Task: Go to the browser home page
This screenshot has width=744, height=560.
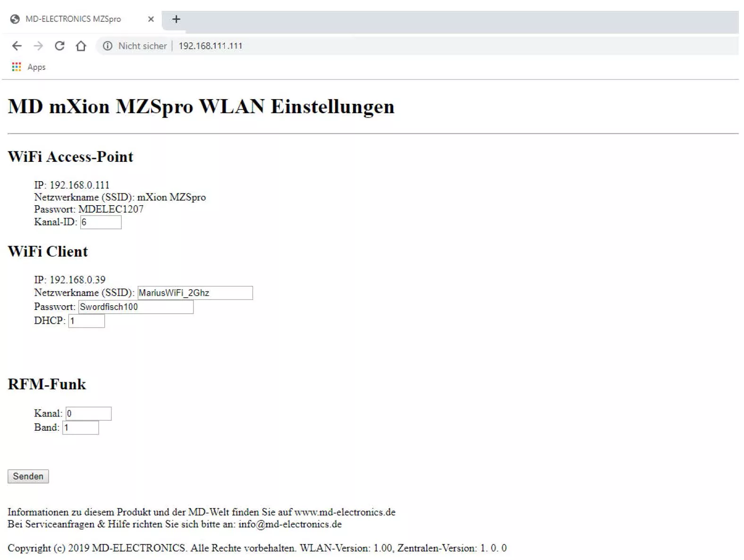Action: (81, 46)
